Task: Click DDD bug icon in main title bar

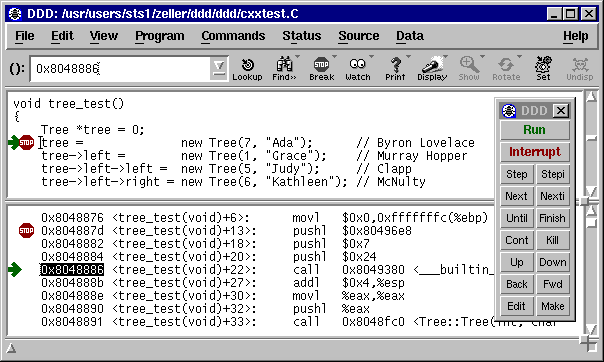Action: click(x=15, y=14)
